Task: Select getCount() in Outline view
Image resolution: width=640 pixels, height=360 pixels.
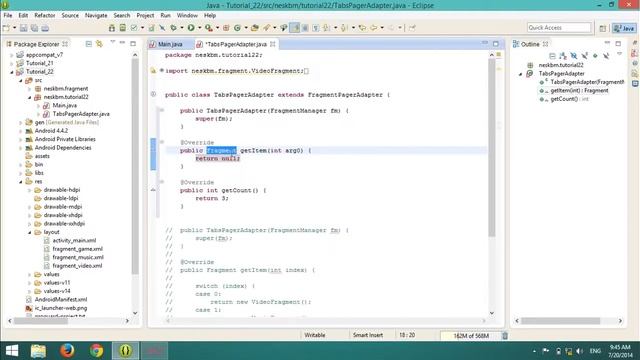Action: pyautogui.click(x=569, y=99)
